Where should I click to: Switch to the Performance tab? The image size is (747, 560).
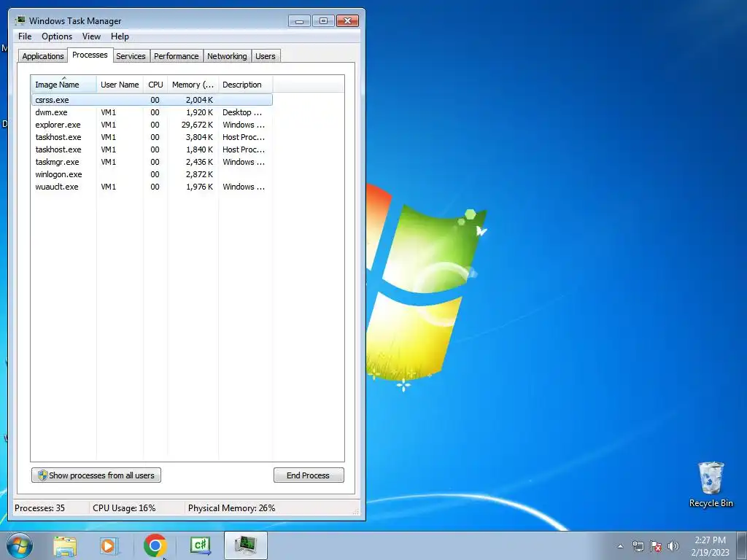tap(177, 56)
